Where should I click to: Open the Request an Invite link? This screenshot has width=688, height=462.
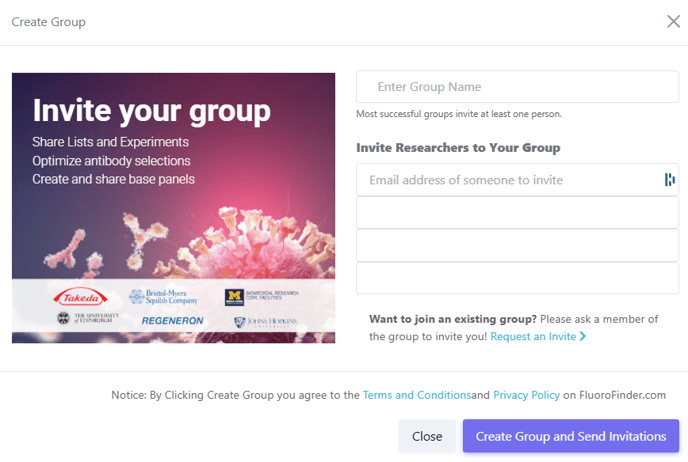[533, 337]
